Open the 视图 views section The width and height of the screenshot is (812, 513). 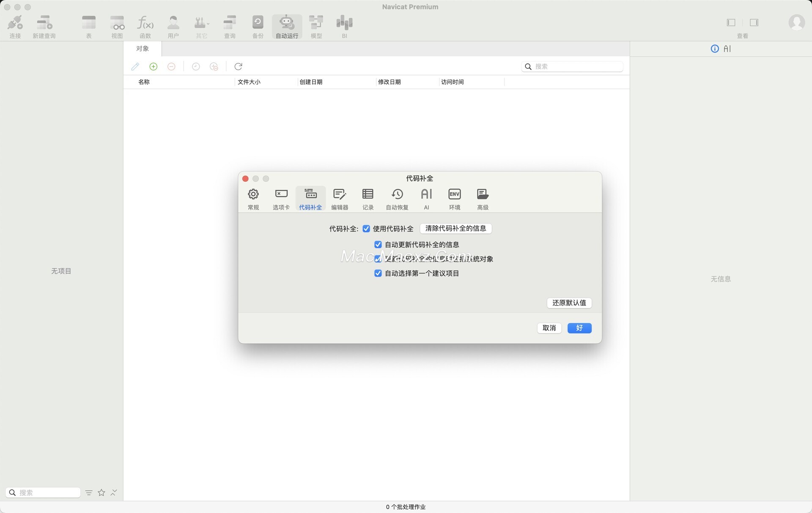(117, 27)
